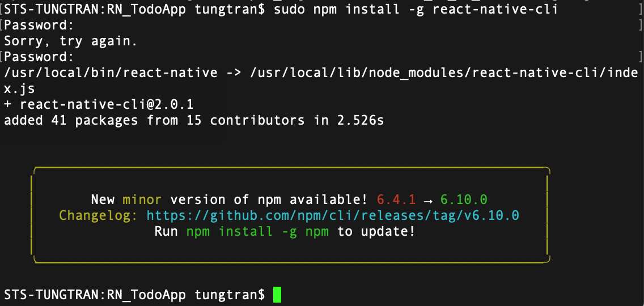Click 'Sorry, try again.' message

click(70, 41)
